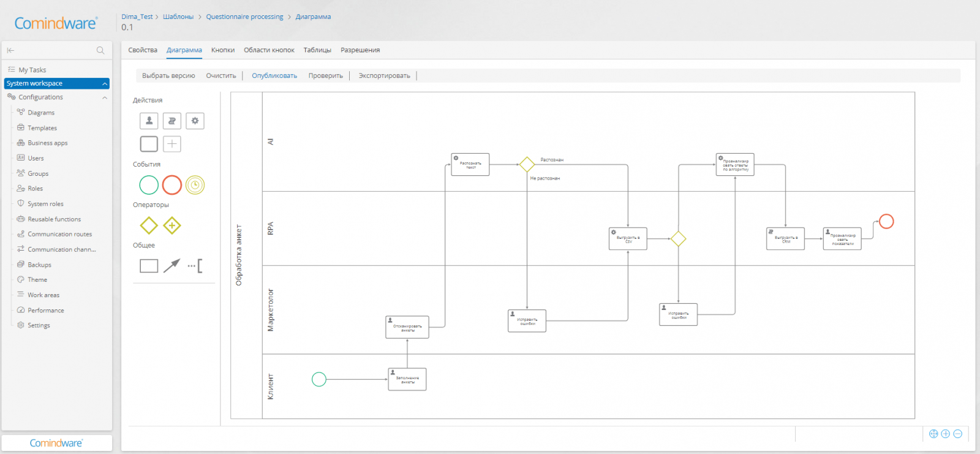980x454 pixels.
Task: Collapse the System workspace section
Action: [x=105, y=84]
